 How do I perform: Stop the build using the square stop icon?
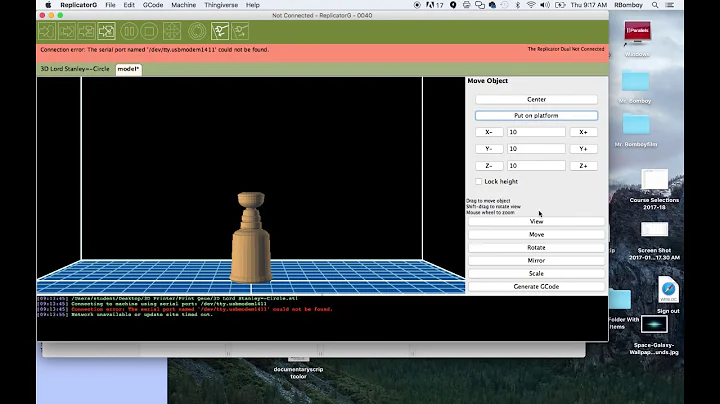149,31
